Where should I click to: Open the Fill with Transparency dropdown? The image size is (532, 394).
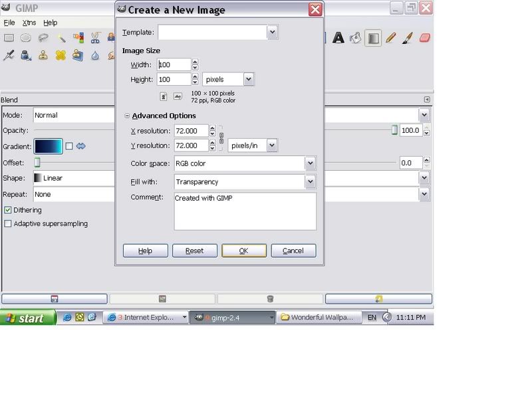tap(310, 182)
